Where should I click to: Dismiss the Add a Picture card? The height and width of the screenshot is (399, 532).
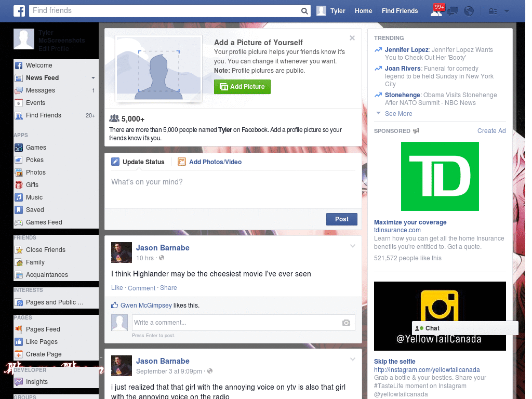click(x=352, y=38)
